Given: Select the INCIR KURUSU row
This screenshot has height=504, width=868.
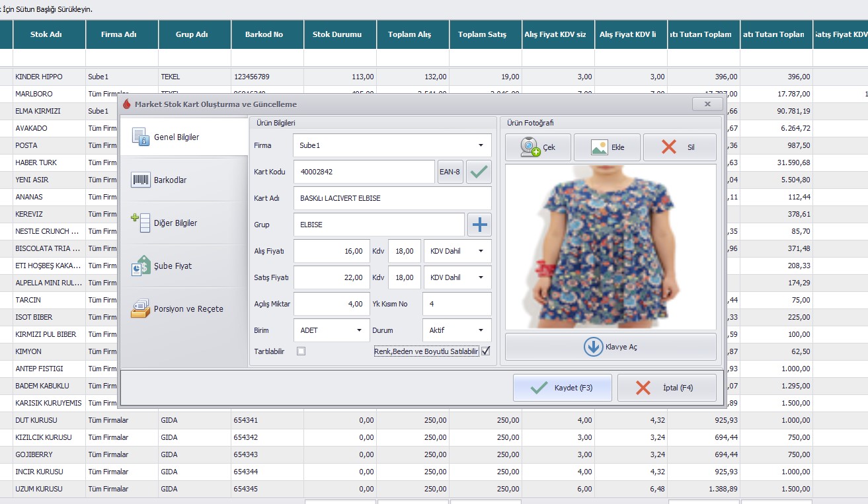Looking at the screenshot, I should [x=434, y=472].
